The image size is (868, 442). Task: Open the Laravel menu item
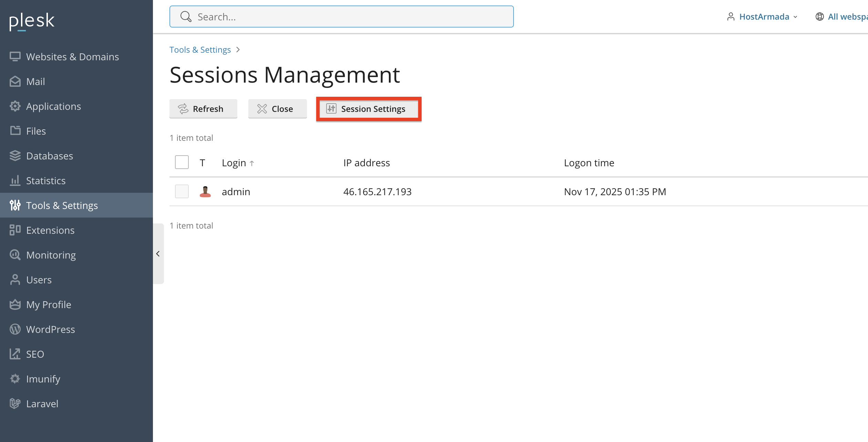click(76, 403)
